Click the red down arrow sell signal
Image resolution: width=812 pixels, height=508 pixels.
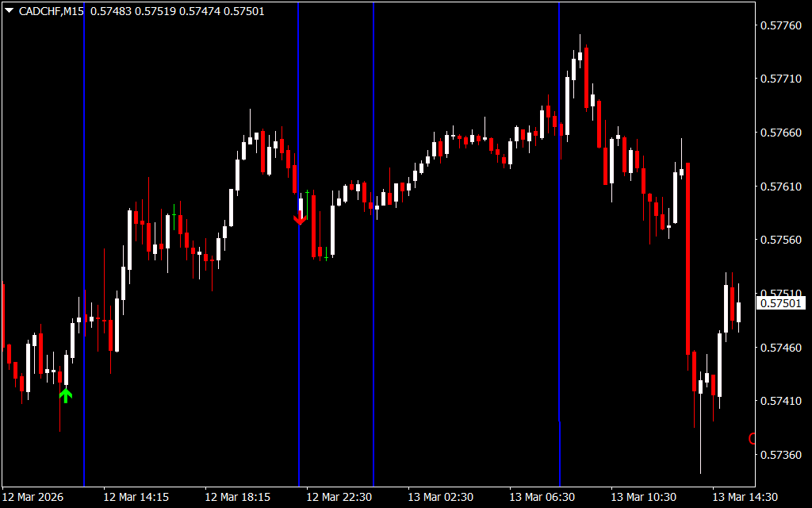pos(300,219)
